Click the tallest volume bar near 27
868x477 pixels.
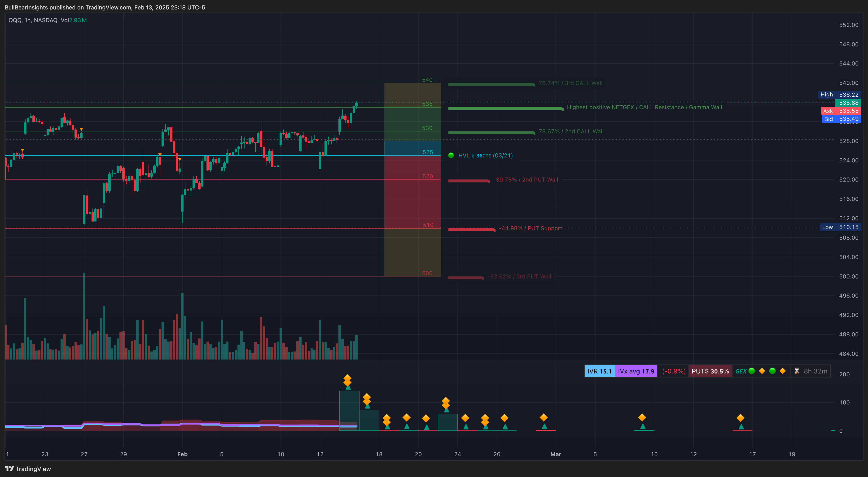84,316
